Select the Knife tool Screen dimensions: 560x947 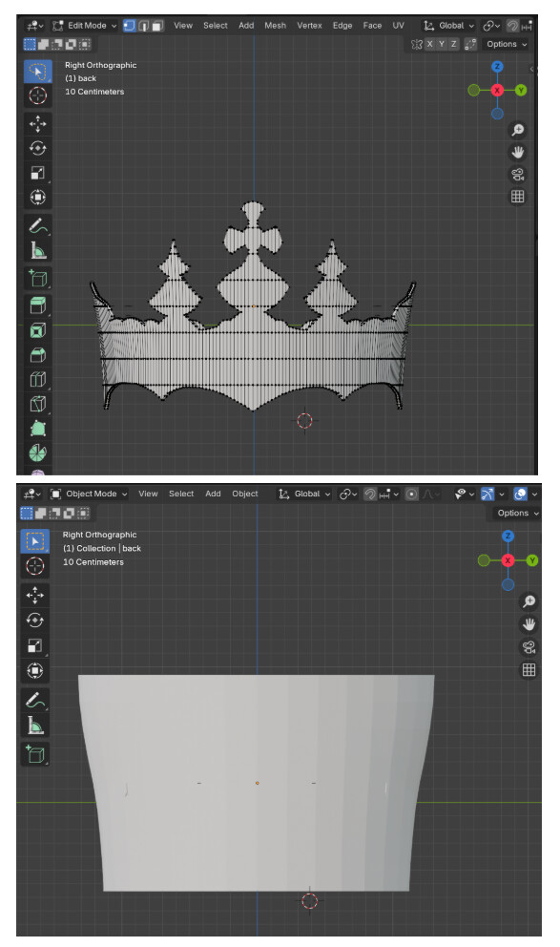[37, 404]
